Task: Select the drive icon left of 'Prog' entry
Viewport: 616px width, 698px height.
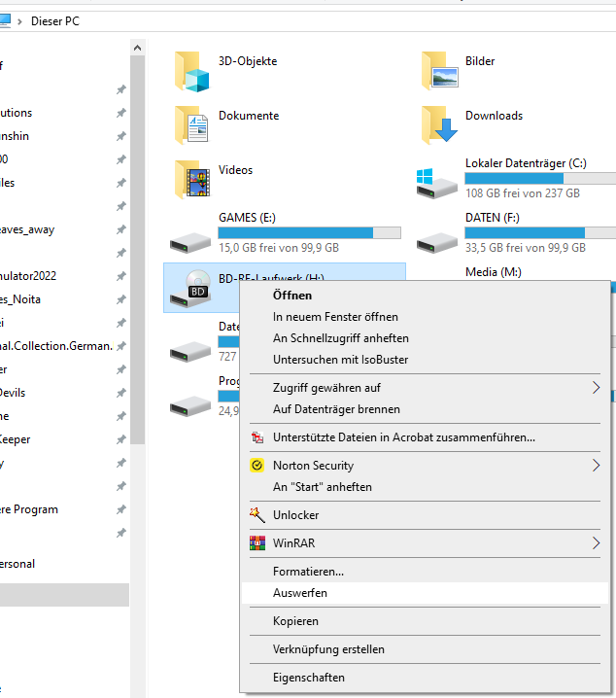Action: tap(189, 406)
